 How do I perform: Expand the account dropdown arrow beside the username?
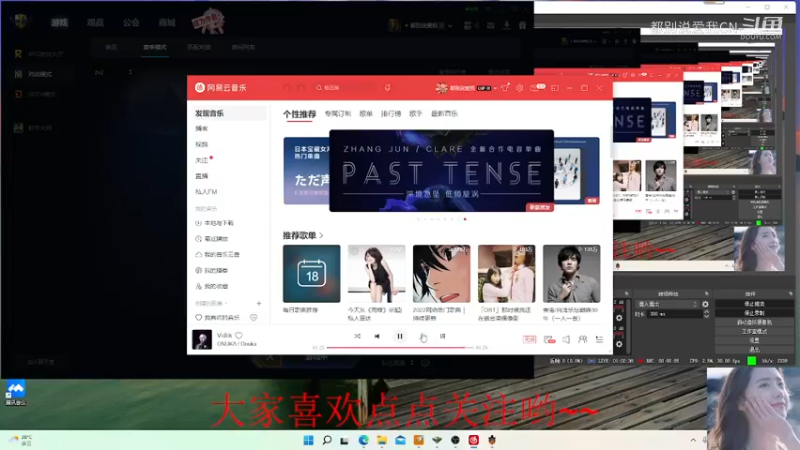click(x=495, y=88)
